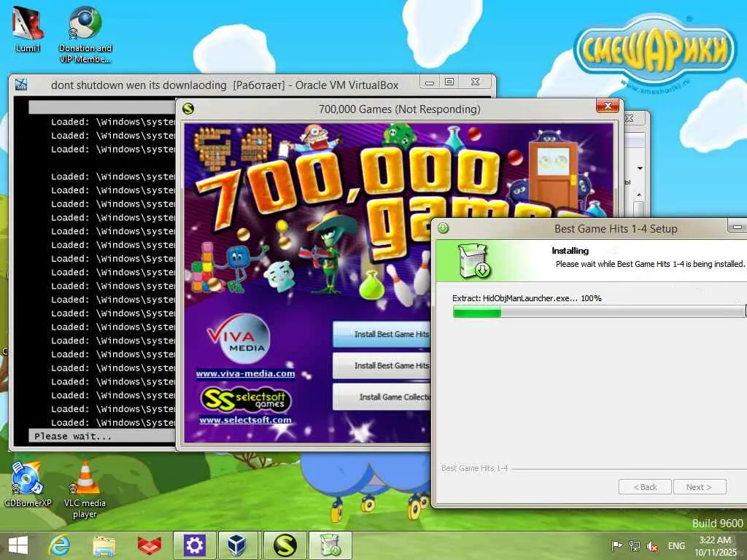The height and width of the screenshot is (560, 747).
Task: Open Internet Explorer from the taskbar
Action: tap(60, 545)
